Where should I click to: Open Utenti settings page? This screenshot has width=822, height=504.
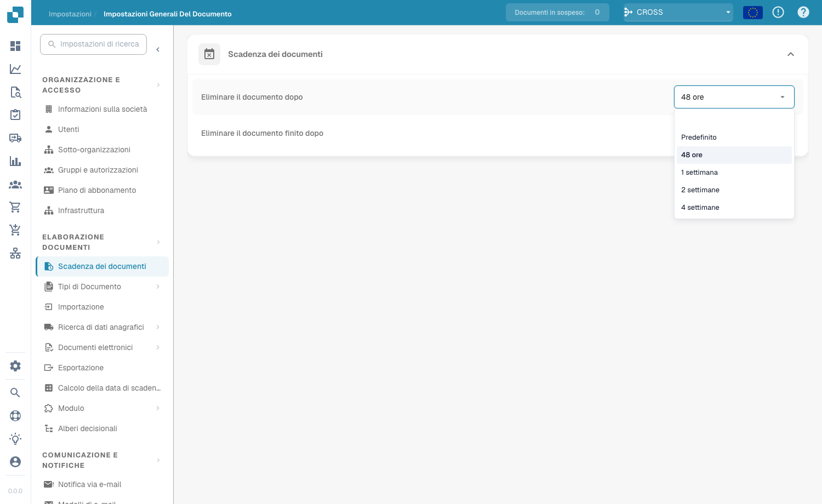tap(102, 129)
